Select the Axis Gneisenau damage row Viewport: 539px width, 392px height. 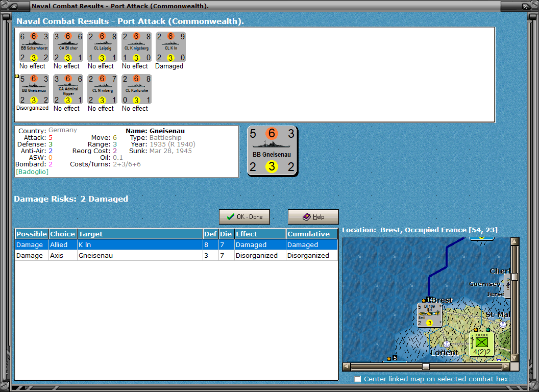[177, 256]
